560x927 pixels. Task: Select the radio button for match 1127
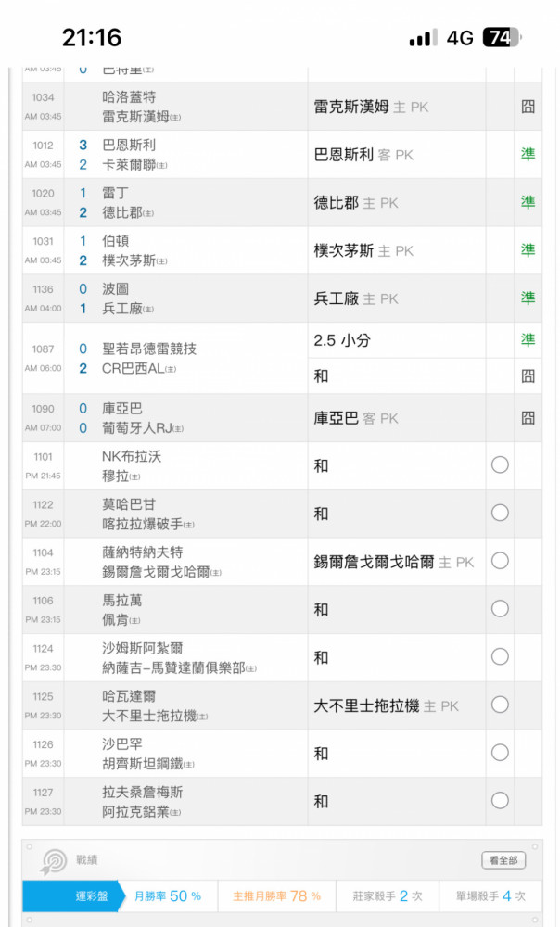(x=500, y=801)
